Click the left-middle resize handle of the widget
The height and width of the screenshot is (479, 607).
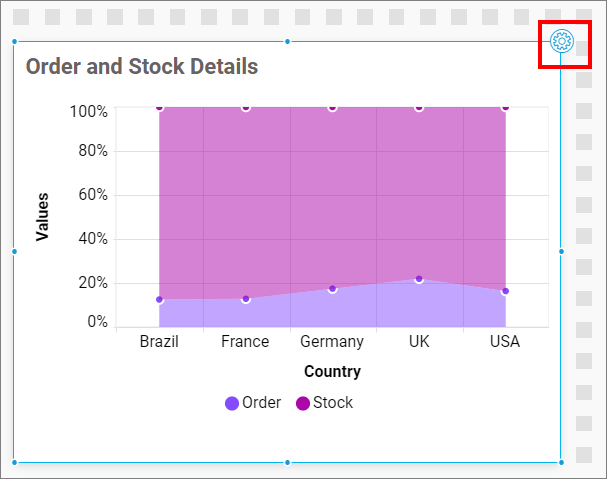(14, 251)
